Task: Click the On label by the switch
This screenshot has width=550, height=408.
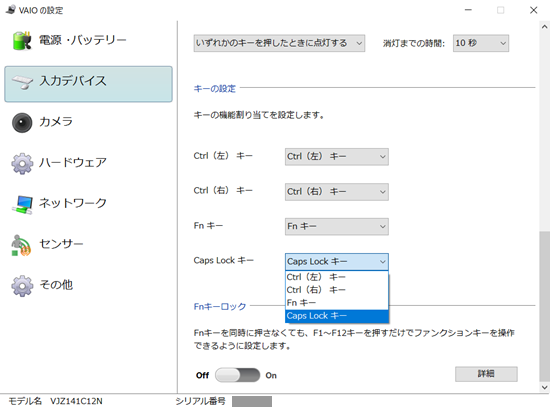Action: (271, 375)
